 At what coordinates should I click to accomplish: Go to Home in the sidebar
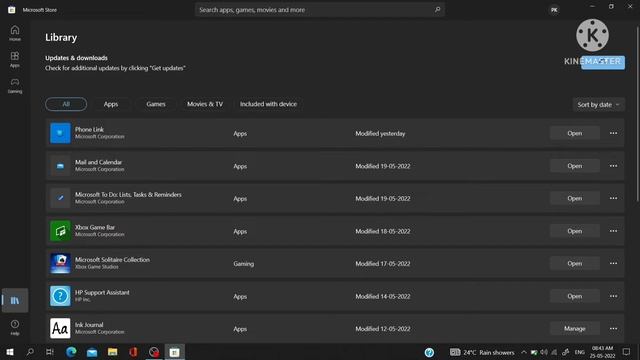click(x=15, y=33)
